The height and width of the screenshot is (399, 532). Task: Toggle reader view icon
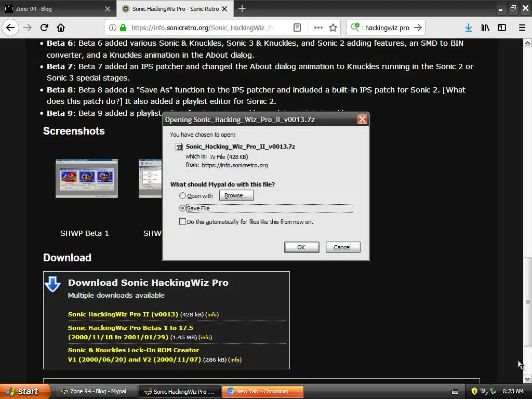tap(297, 28)
